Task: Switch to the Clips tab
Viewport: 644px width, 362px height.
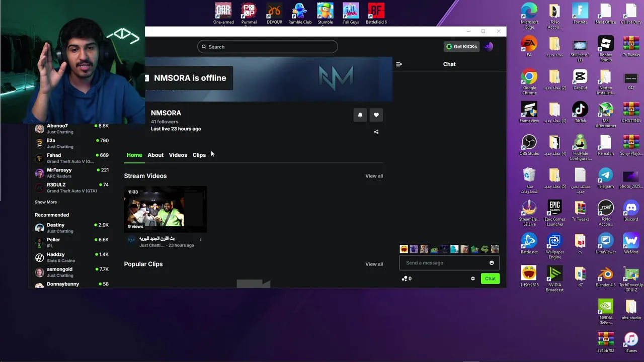Action: click(x=199, y=155)
